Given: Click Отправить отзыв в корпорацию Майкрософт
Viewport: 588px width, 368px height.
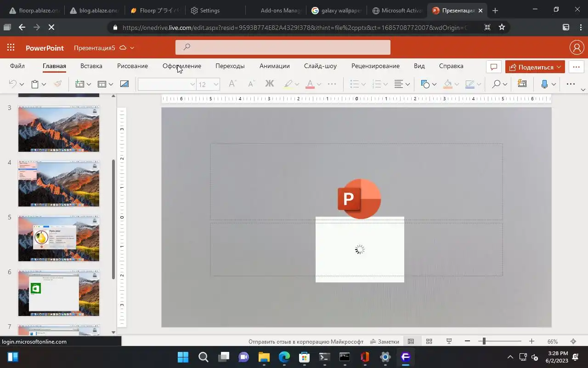Looking at the screenshot, I should (x=306, y=341).
